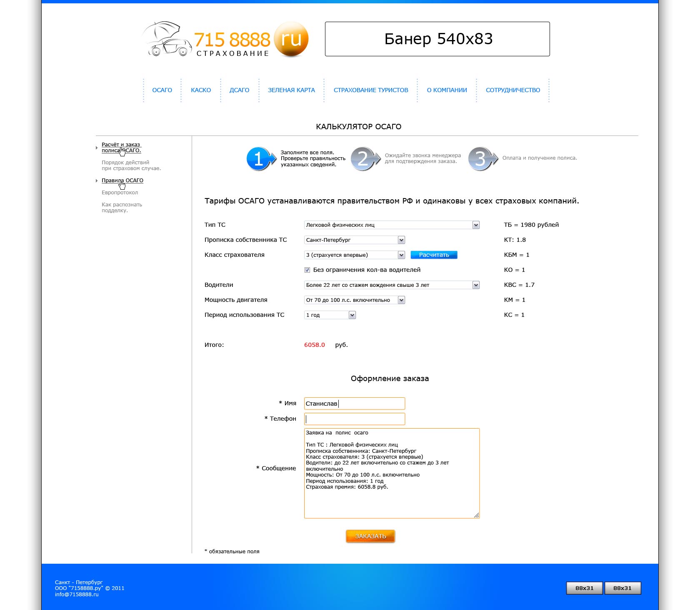Viewport: 700px width, 610px height.
Task: Click the Сообщение textarea resize handle
Action: click(477, 515)
